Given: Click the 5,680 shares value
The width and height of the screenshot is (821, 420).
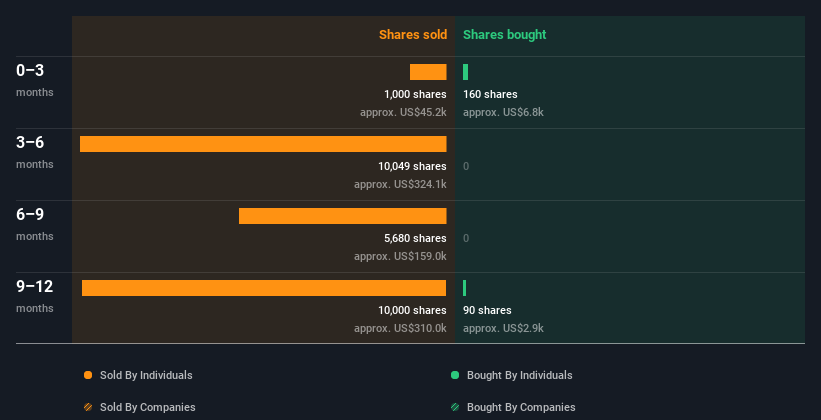Looking at the screenshot, I should [x=415, y=238].
